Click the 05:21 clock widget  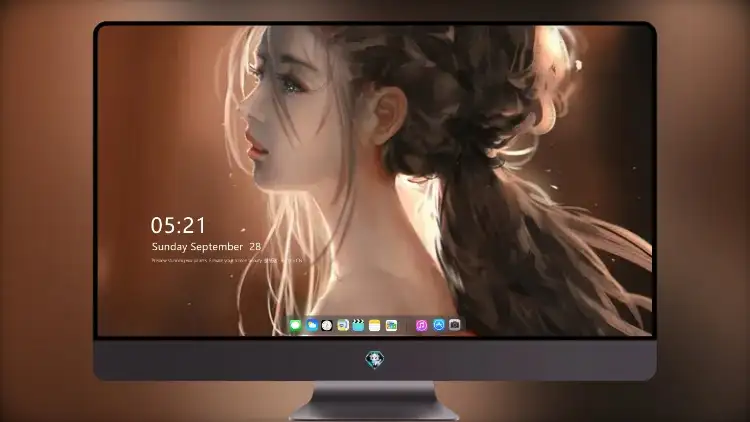coord(178,225)
